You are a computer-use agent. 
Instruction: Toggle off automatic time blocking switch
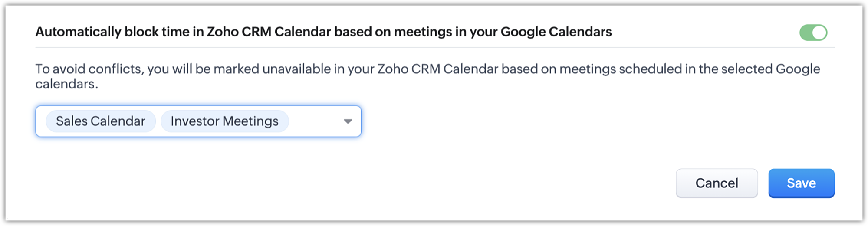point(813,33)
